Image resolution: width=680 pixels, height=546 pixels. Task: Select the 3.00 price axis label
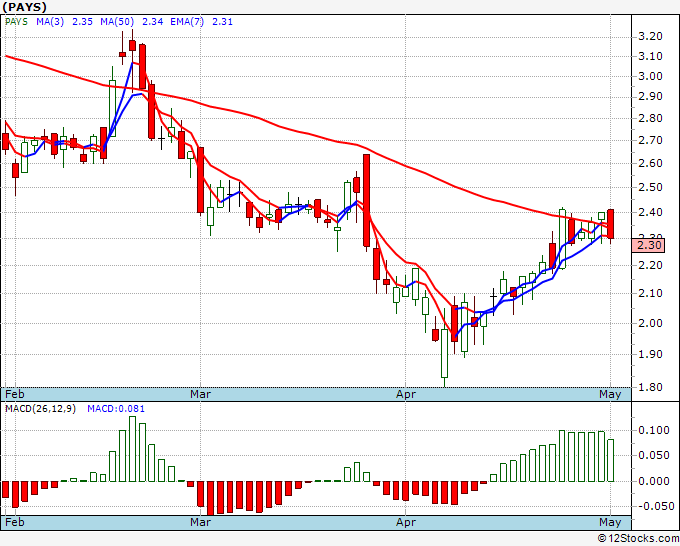[651, 76]
